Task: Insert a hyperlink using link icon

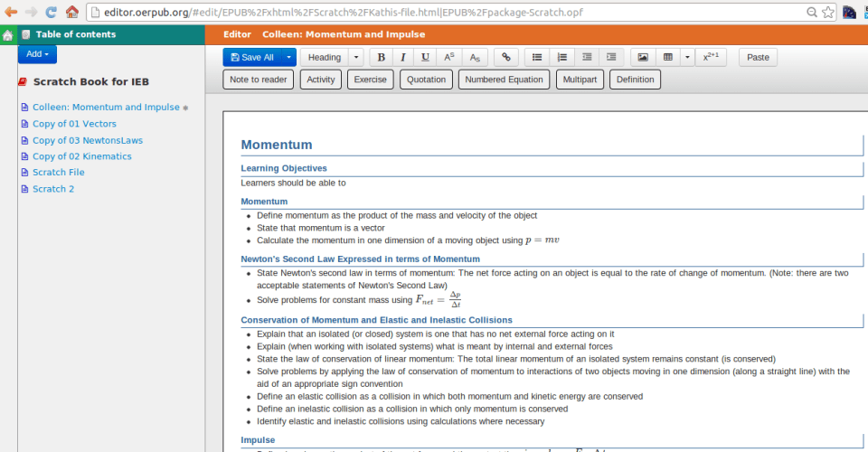Action: tap(505, 57)
